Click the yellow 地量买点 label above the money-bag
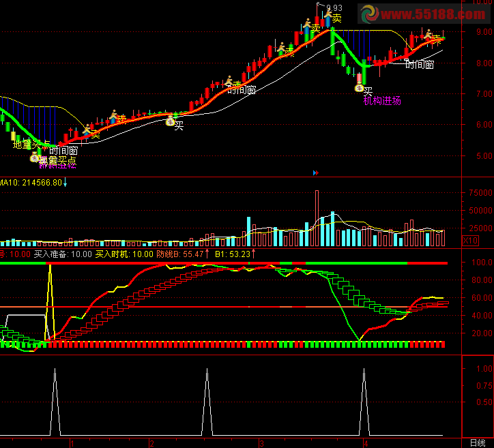The image size is (494, 448). [31, 145]
